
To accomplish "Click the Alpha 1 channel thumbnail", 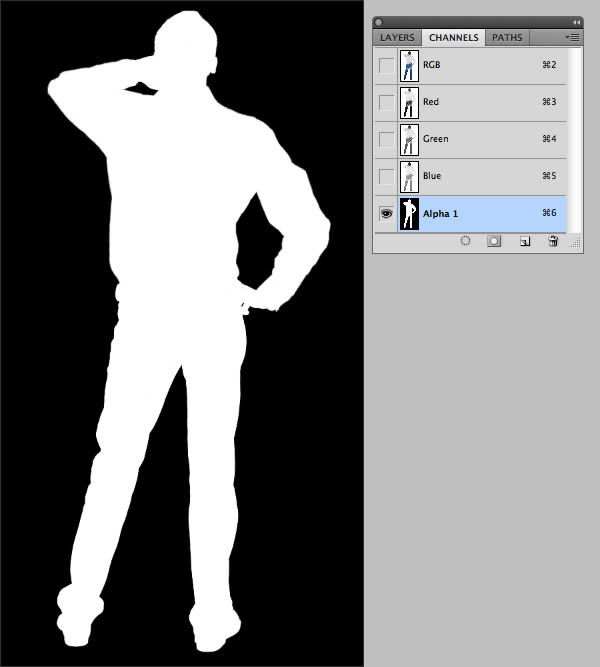I will (409, 214).
